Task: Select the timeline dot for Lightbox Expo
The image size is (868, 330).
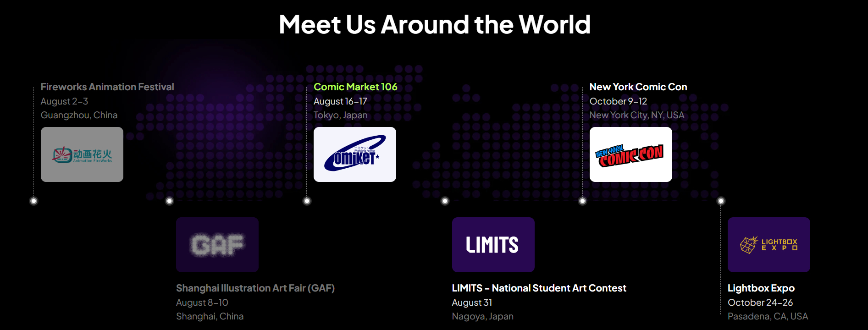Action: (721, 201)
